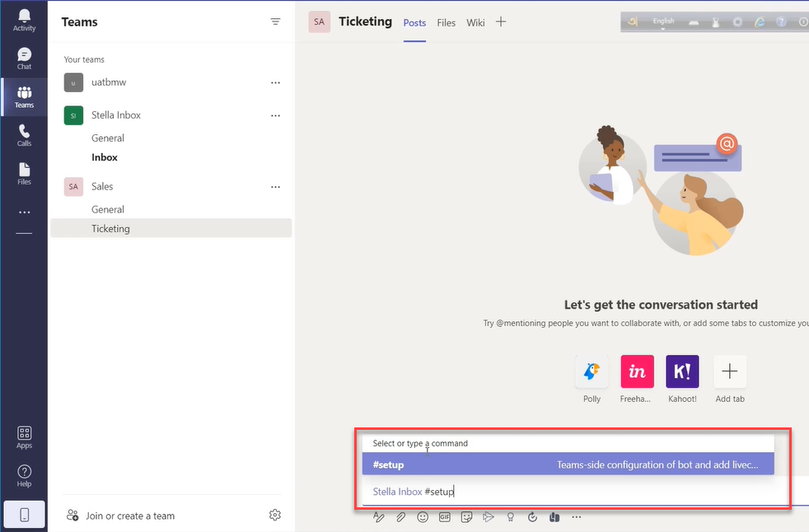
Task: Open the Inbox channel
Action: pyautogui.click(x=105, y=157)
